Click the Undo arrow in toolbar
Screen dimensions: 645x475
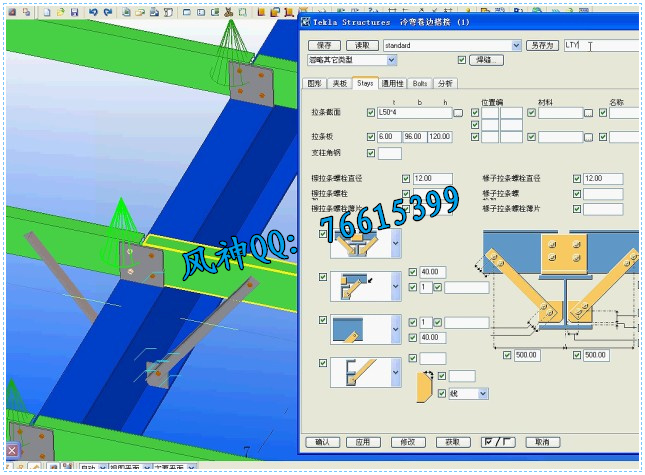[x=93, y=12]
